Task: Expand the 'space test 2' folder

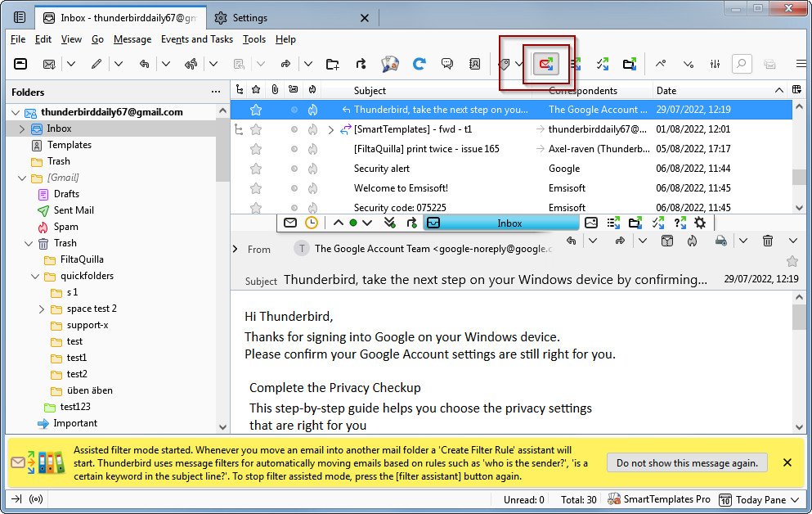Action: (42, 309)
